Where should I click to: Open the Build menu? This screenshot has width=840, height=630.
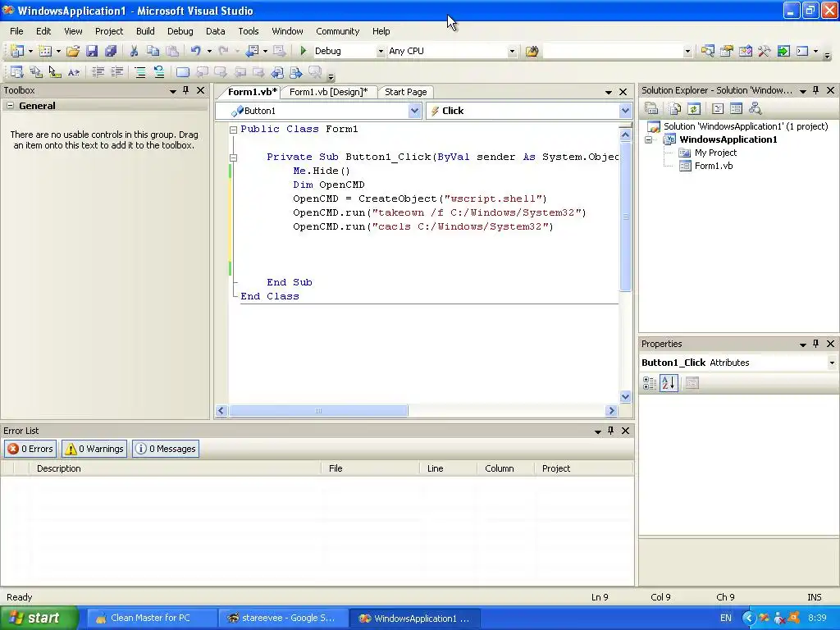coord(145,31)
